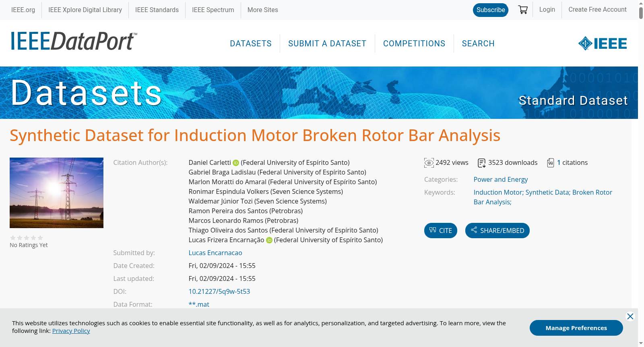Open the DOI link 10.21227/5q9w-5t53
Image resolution: width=644 pixels, height=347 pixels.
tap(219, 291)
